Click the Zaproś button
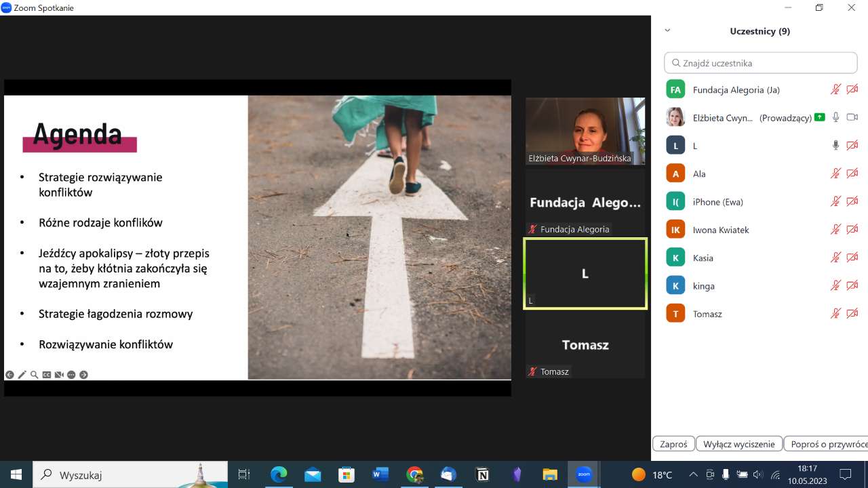 pyautogui.click(x=673, y=444)
